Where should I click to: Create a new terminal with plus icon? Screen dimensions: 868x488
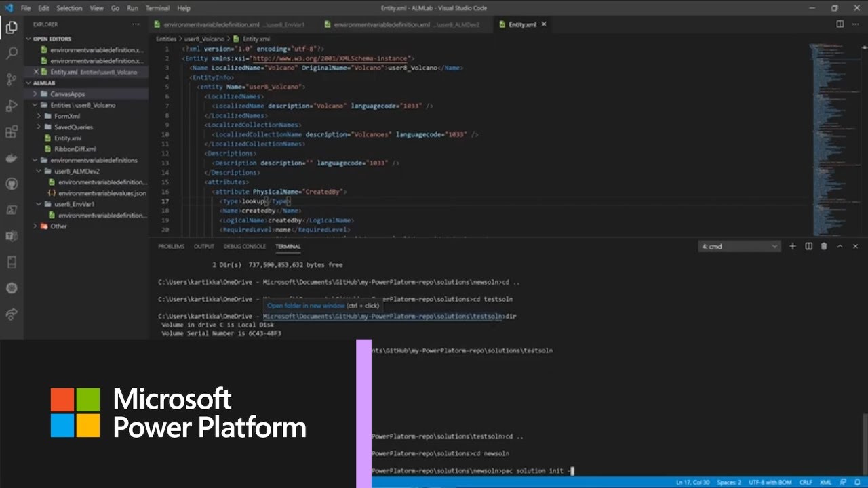tap(793, 247)
